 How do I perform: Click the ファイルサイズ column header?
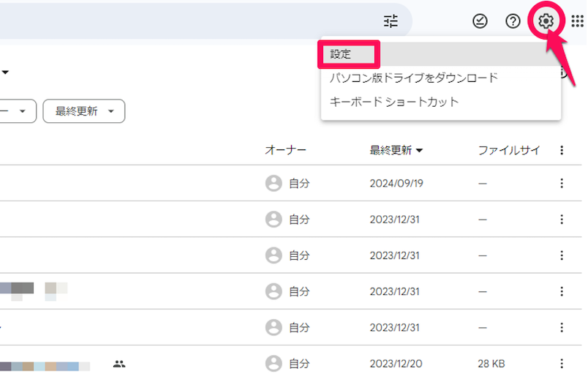tap(509, 150)
